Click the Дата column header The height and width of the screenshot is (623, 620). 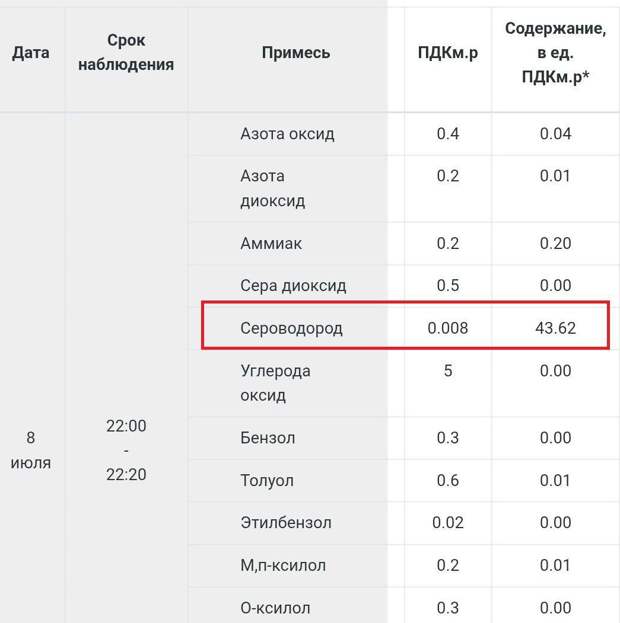(x=31, y=53)
